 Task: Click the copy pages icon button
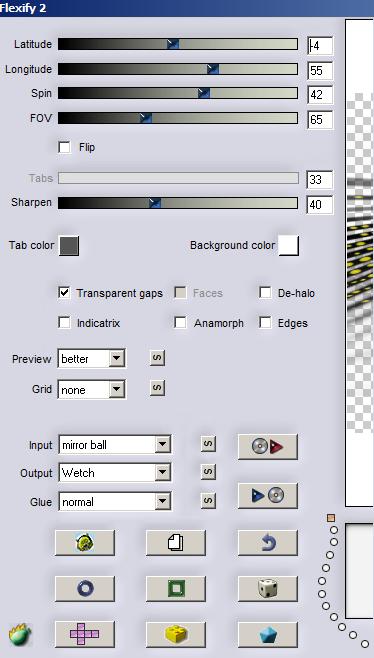(x=176, y=543)
